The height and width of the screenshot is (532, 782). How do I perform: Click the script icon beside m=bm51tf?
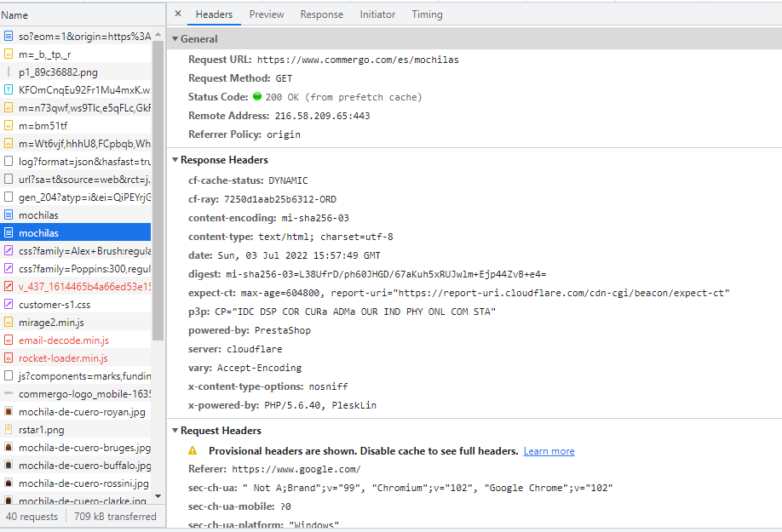(9, 126)
